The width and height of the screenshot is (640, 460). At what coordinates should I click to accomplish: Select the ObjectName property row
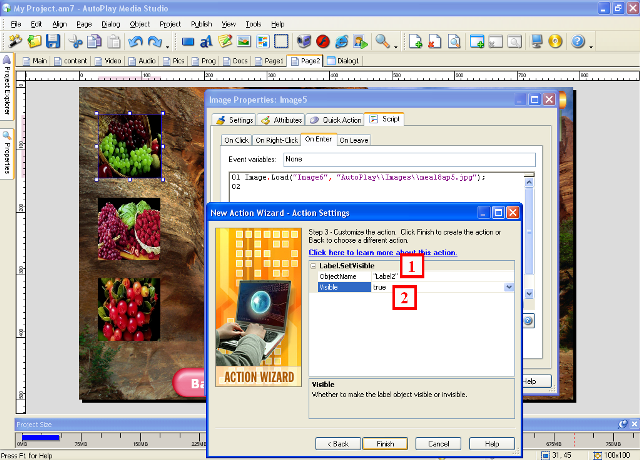340,276
